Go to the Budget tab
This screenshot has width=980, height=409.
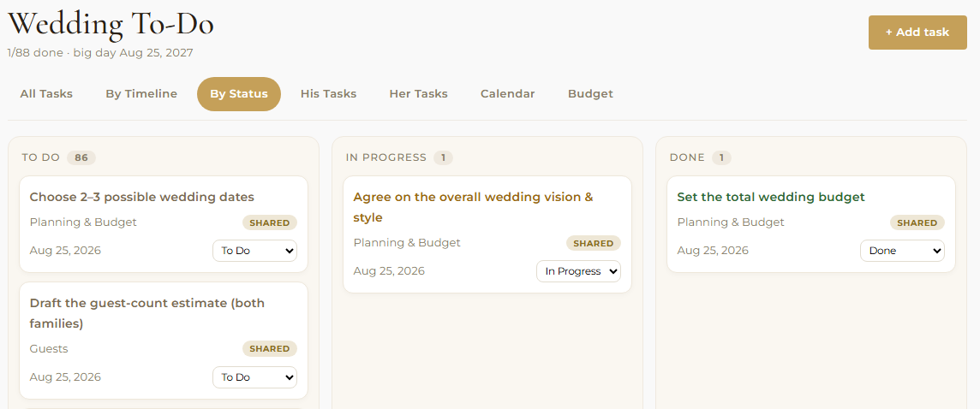[590, 93]
